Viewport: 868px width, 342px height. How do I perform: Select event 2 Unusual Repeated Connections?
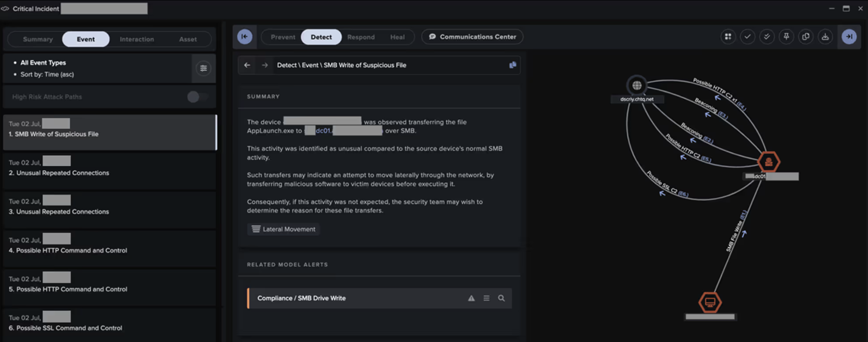coord(110,171)
